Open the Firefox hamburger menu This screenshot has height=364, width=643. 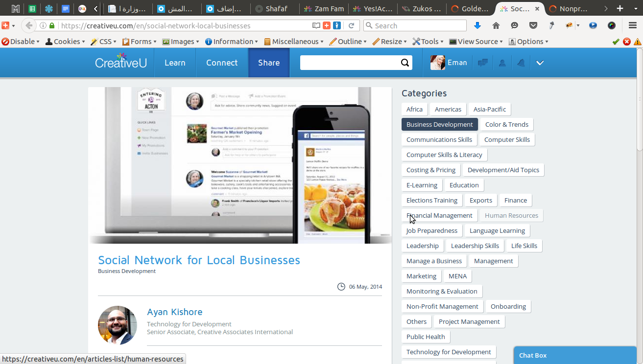tap(633, 25)
